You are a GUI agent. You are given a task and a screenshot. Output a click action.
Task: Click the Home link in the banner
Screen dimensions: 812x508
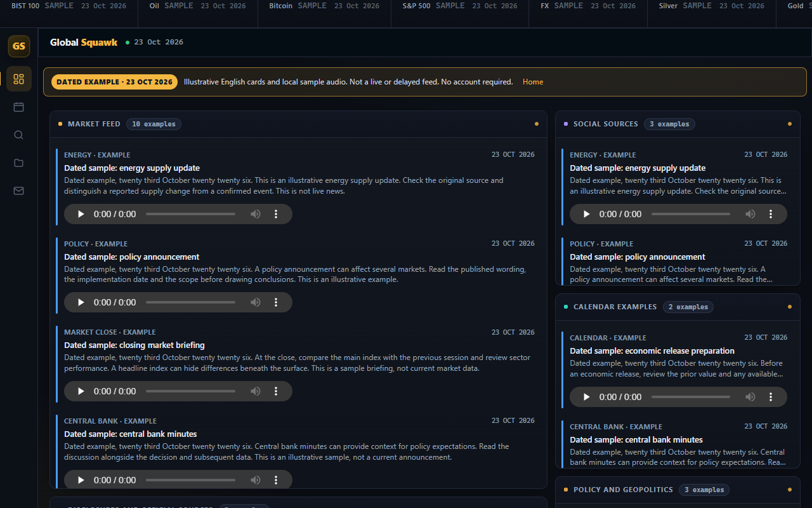tap(533, 82)
